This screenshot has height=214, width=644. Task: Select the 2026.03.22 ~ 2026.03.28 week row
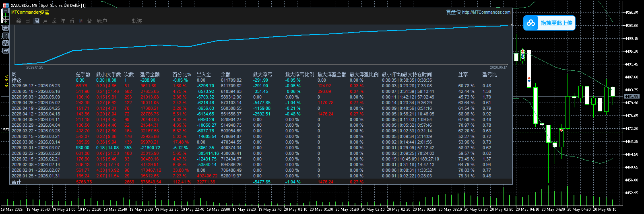coord(261,131)
